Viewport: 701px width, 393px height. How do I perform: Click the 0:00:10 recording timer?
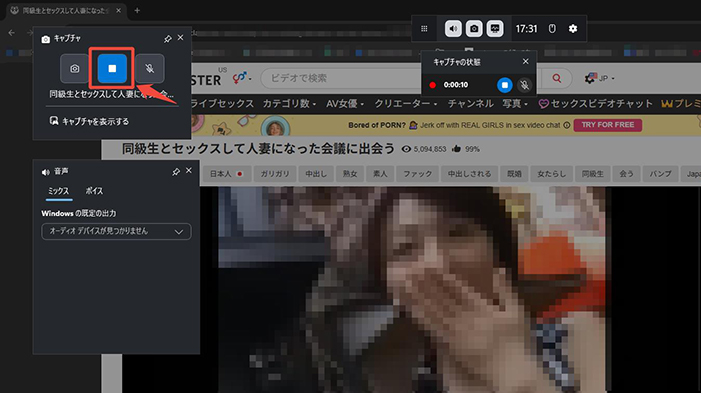click(456, 85)
